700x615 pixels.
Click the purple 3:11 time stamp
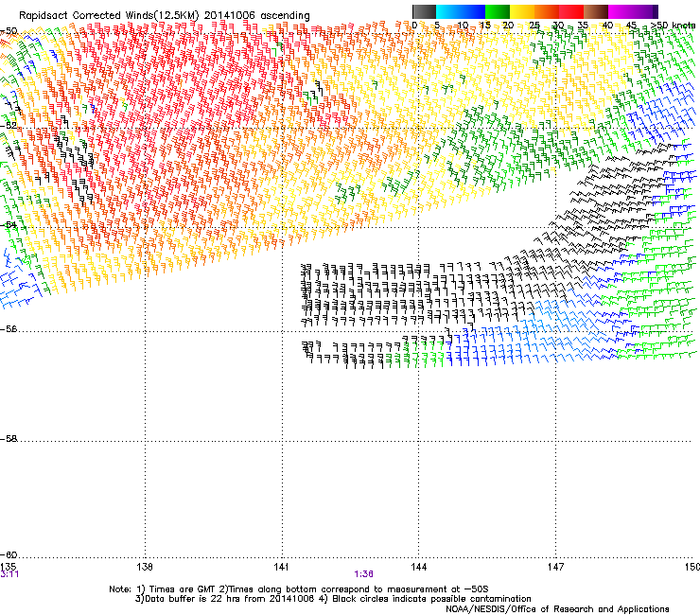[x=9, y=574]
